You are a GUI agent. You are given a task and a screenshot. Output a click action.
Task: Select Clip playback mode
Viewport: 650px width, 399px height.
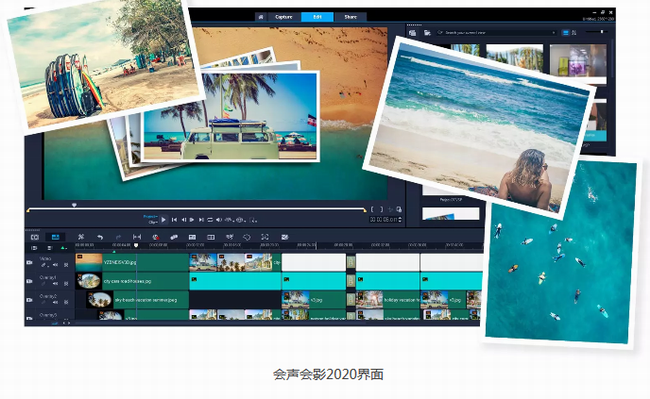(x=153, y=222)
